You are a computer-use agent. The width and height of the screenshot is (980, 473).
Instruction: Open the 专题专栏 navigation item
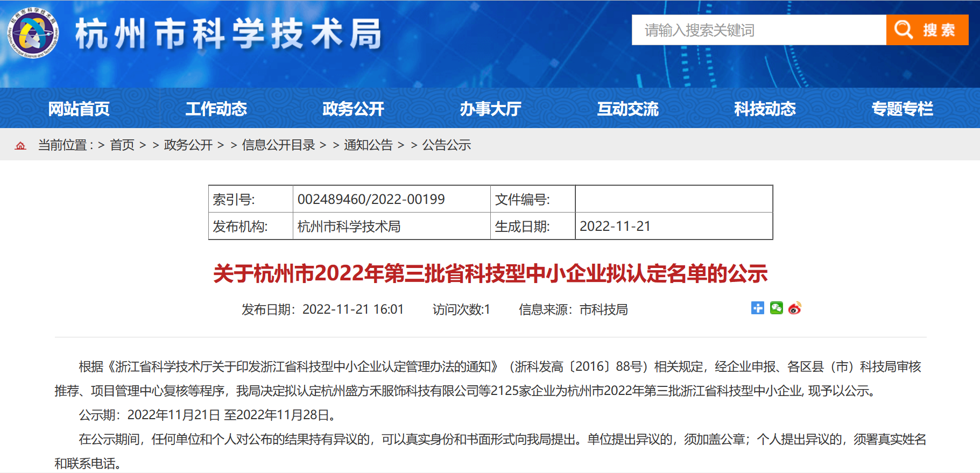902,109
